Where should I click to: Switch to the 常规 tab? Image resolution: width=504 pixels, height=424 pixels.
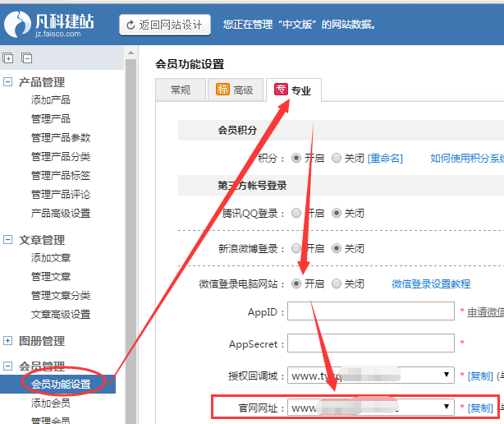180,90
